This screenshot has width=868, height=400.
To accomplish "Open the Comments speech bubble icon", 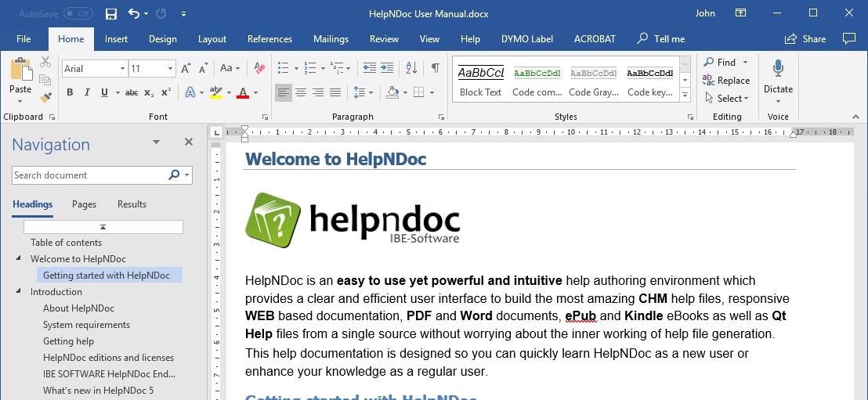I will point(848,38).
